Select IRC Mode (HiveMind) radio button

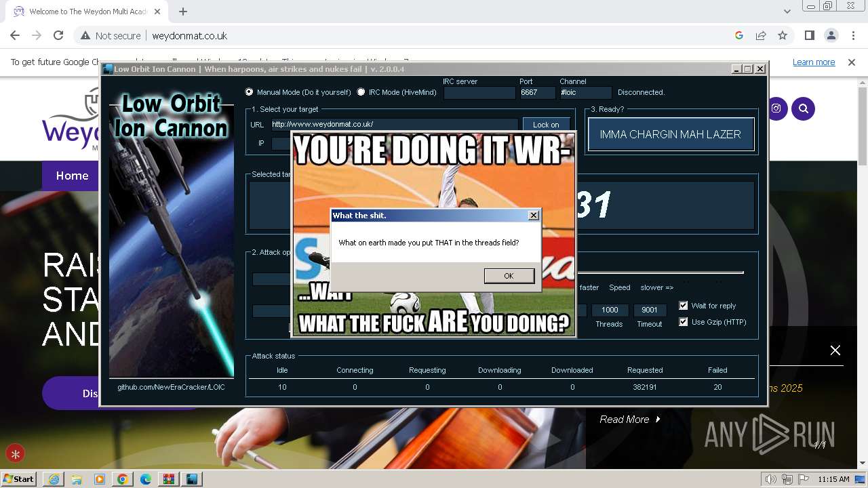(x=361, y=92)
